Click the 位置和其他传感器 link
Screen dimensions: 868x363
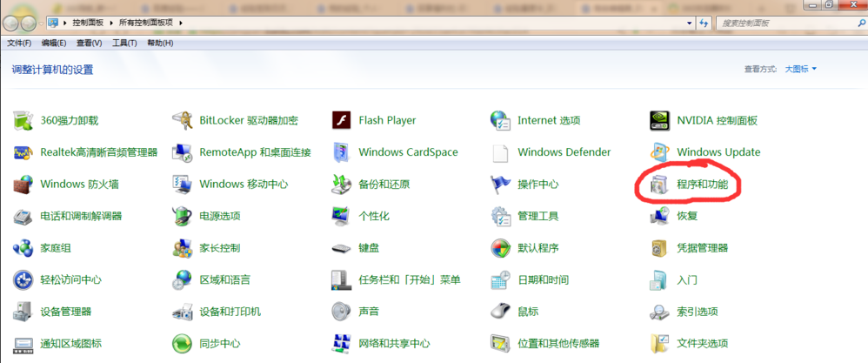click(558, 344)
